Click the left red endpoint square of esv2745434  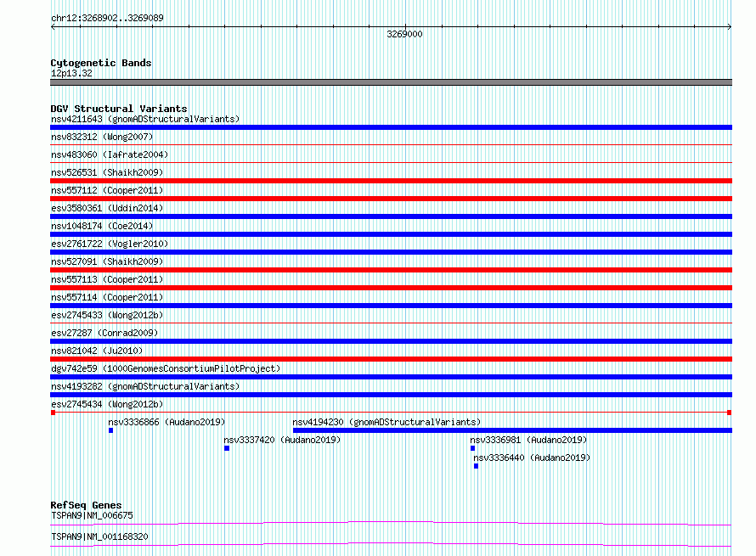[53, 413]
